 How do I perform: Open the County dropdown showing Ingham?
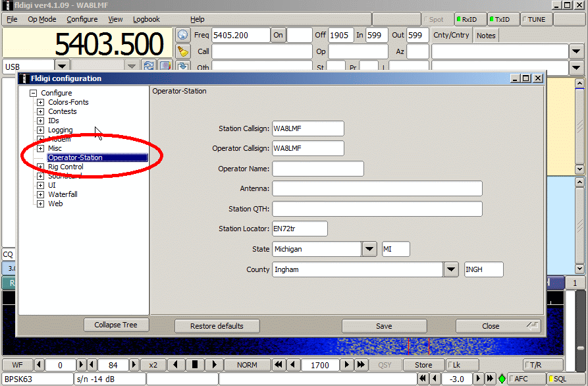pos(451,269)
